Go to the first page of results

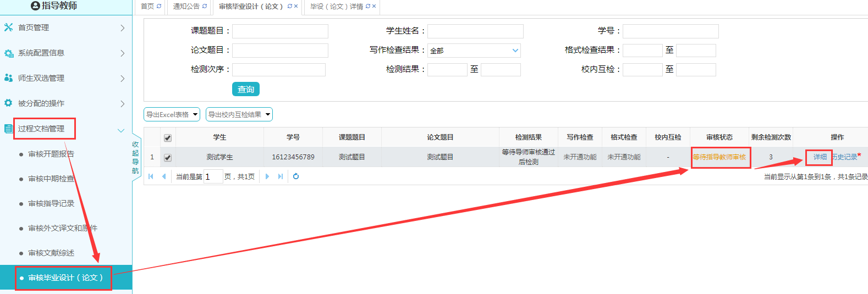pyautogui.click(x=151, y=176)
